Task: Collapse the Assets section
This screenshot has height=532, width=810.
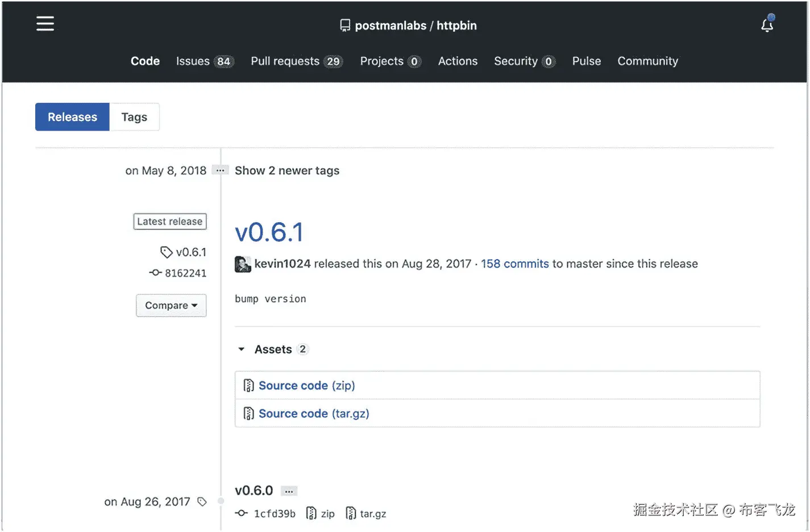Action: tap(242, 350)
